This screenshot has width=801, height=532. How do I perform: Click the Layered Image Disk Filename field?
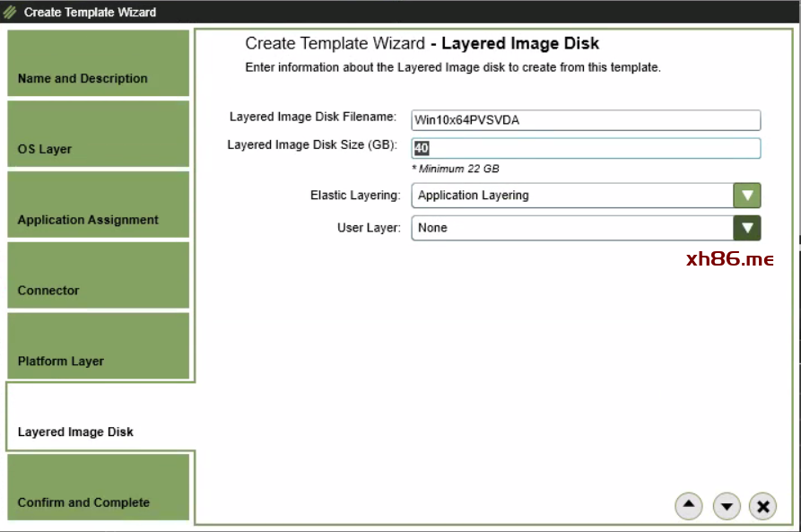click(586, 120)
